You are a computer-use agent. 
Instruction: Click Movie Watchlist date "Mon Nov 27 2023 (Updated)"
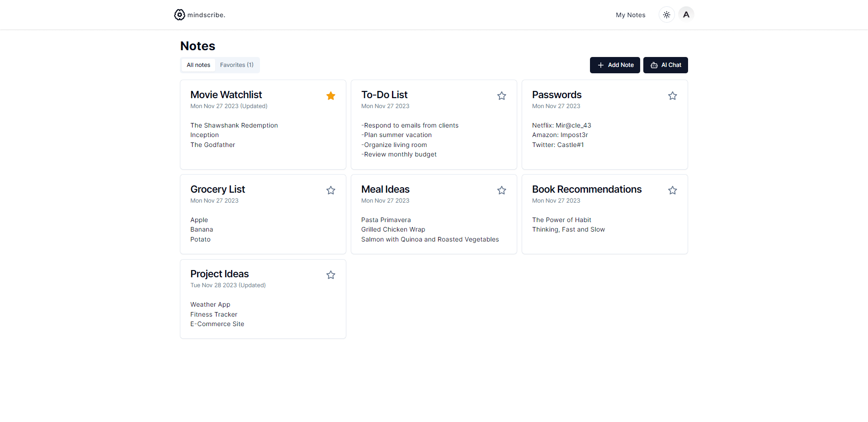229,106
